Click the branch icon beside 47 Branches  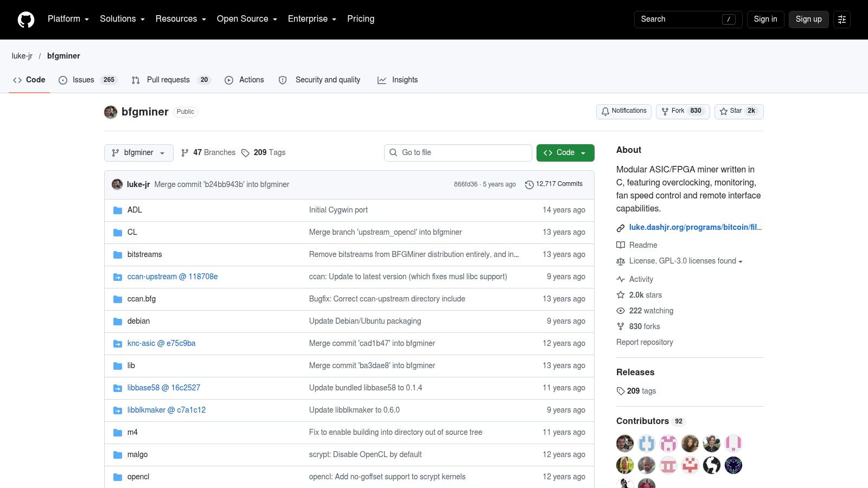click(x=185, y=153)
